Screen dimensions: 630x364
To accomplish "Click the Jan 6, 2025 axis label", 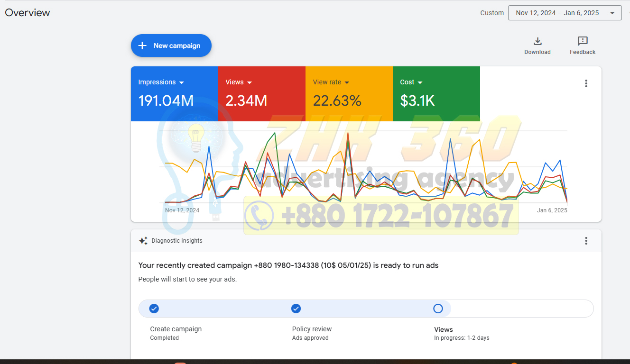I will 552,210.
